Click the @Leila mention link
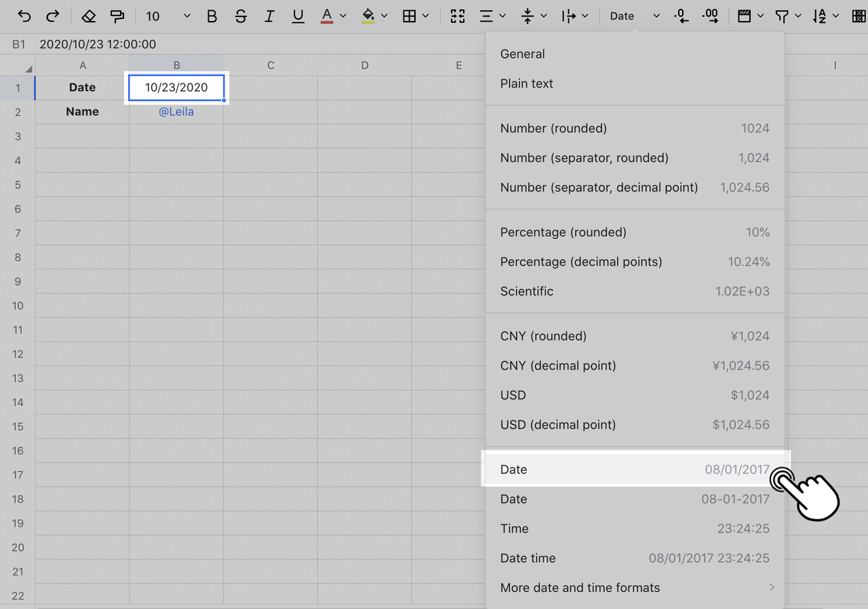Viewport: 868px width, 609px height. 176,112
